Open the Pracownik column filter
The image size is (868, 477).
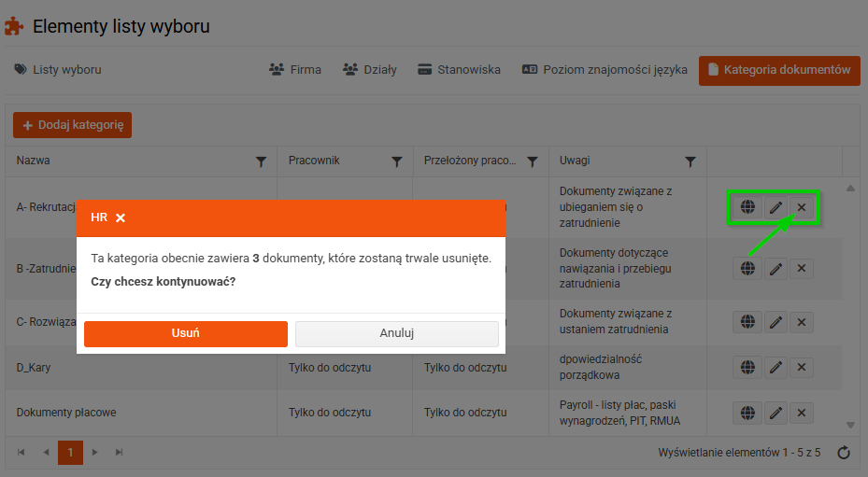[x=396, y=161]
